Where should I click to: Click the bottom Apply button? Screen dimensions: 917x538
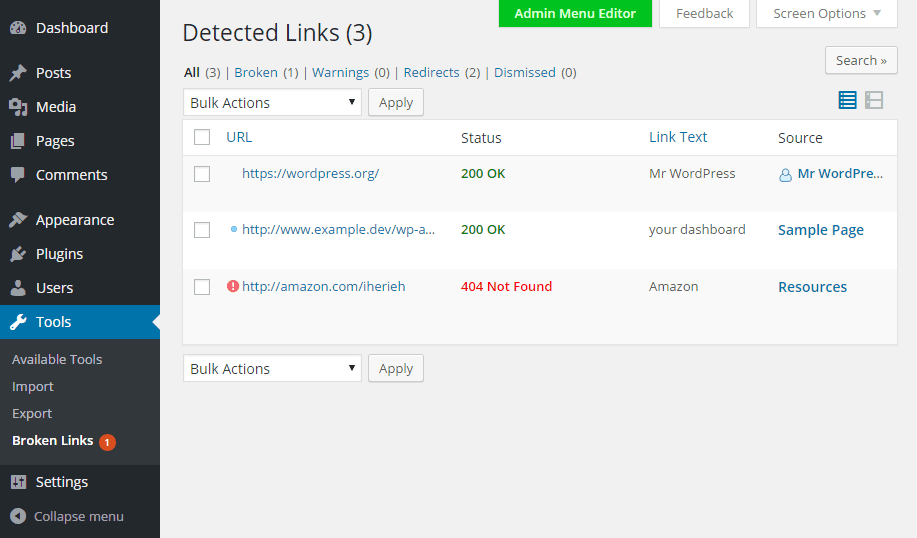tap(396, 368)
